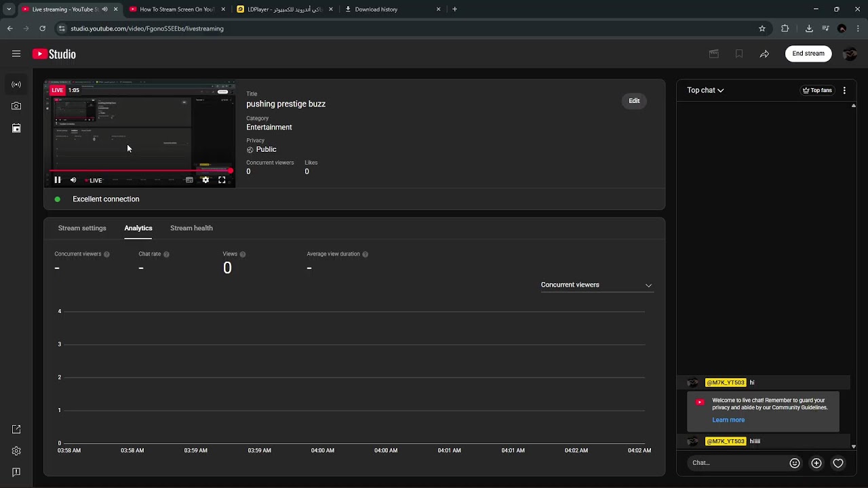
Task: Open the browser three-dot menu
Action: [859, 28]
